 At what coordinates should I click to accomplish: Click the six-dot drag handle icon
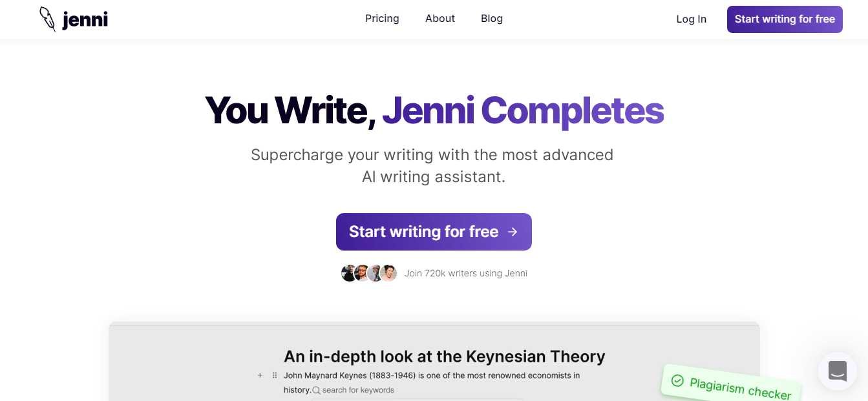[x=275, y=375]
